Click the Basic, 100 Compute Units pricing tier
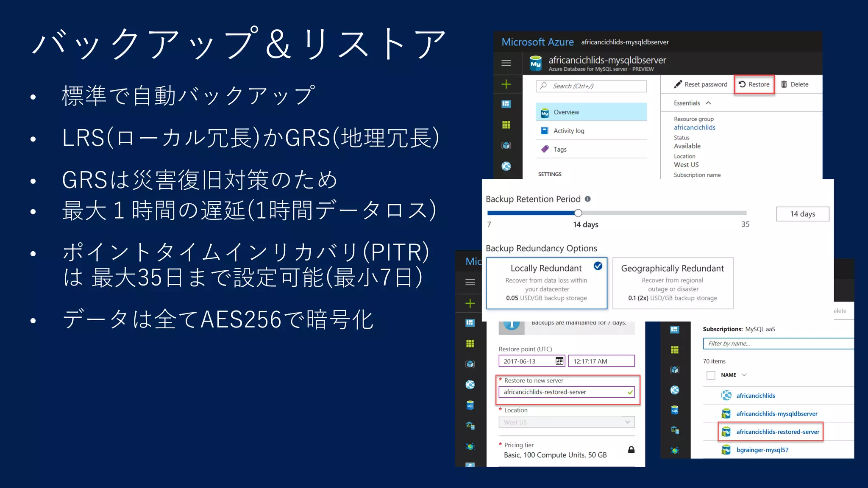This screenshot has height=488, width=868. (x=555, y=455)
